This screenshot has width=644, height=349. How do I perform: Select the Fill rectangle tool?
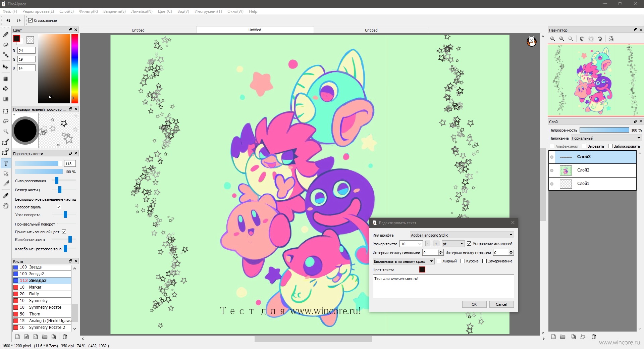coord(5,79)
